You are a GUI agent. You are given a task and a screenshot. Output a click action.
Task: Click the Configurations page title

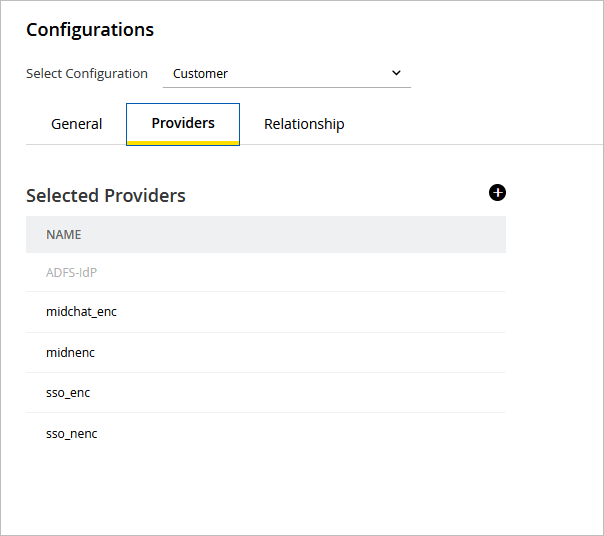[90, 30]
